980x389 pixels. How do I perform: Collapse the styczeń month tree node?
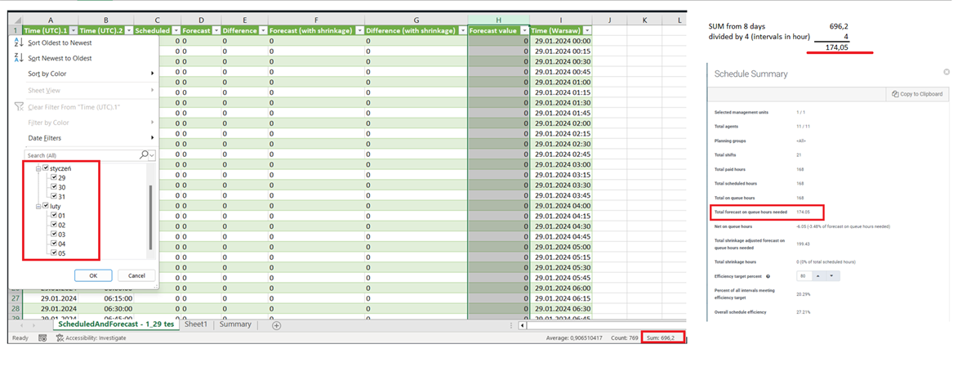(x=38, y=168)
